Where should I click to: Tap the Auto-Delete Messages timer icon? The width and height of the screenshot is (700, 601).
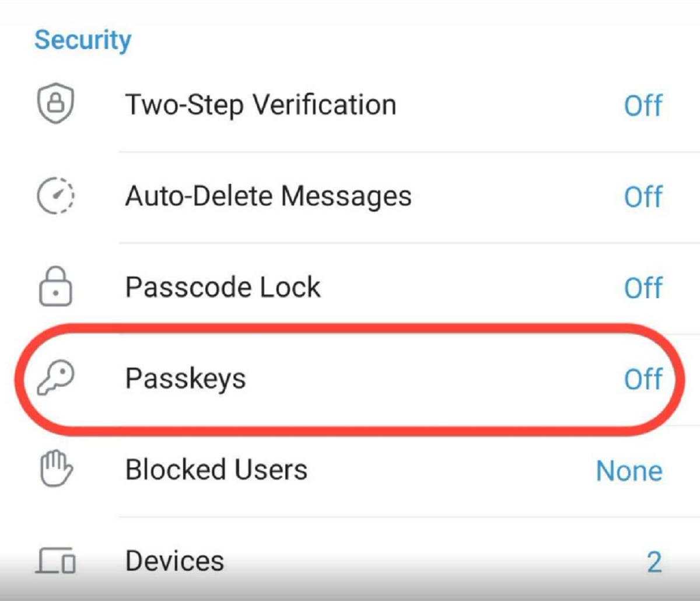[55, 196]
